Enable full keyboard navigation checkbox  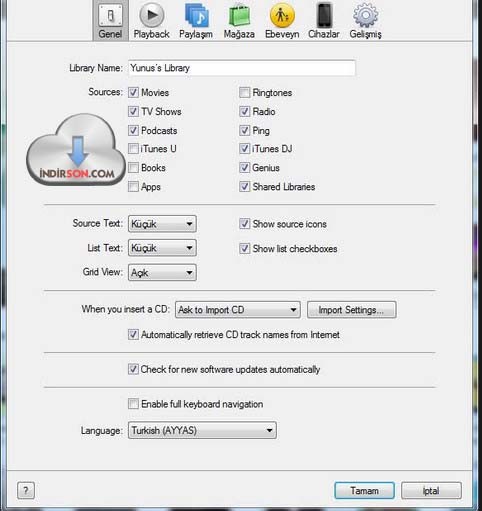click(x=133, y=404)
